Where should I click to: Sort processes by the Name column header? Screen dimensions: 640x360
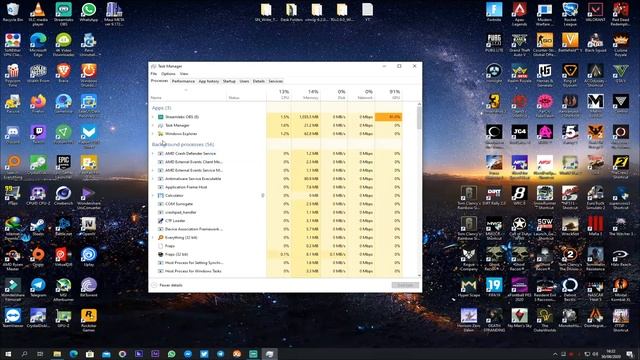[x=188, y=94]
